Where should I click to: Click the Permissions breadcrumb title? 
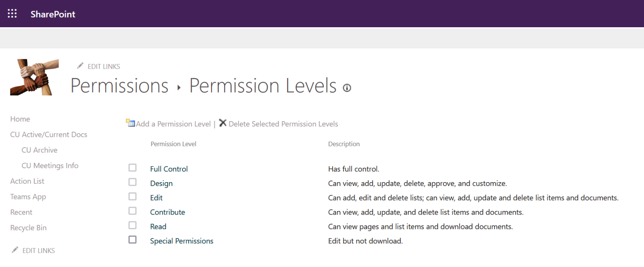click(119, 86)
